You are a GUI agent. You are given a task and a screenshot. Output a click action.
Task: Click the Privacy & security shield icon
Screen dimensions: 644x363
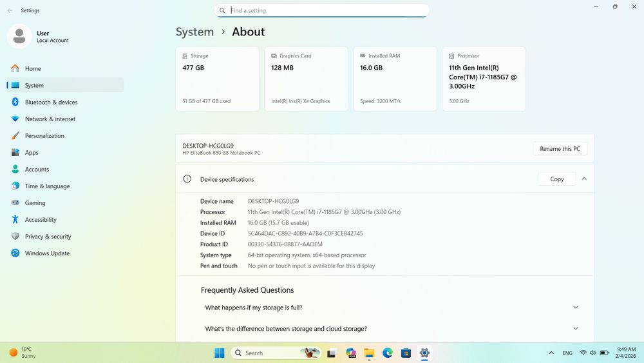(15, 237)
